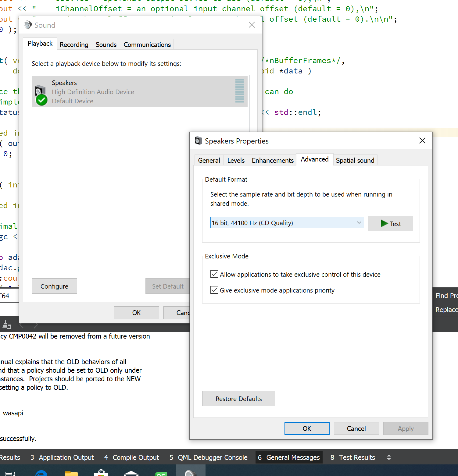Disable Give exclusive mode applications priority
Image resolution: width=458 pixels, height=476 pixels.
[214, 290]
